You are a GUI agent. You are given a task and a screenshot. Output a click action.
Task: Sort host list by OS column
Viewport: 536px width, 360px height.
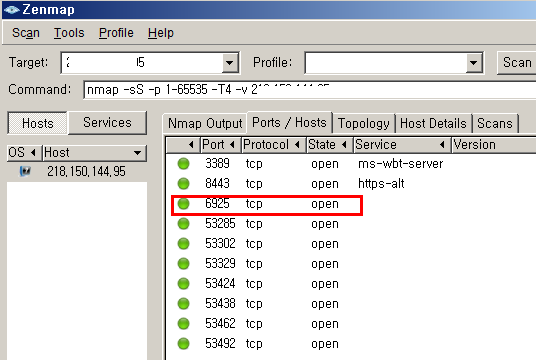[x=24, y=152]
